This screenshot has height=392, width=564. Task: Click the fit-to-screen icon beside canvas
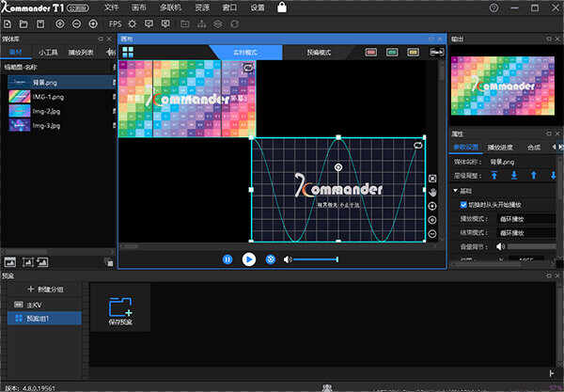click(432, 178)
